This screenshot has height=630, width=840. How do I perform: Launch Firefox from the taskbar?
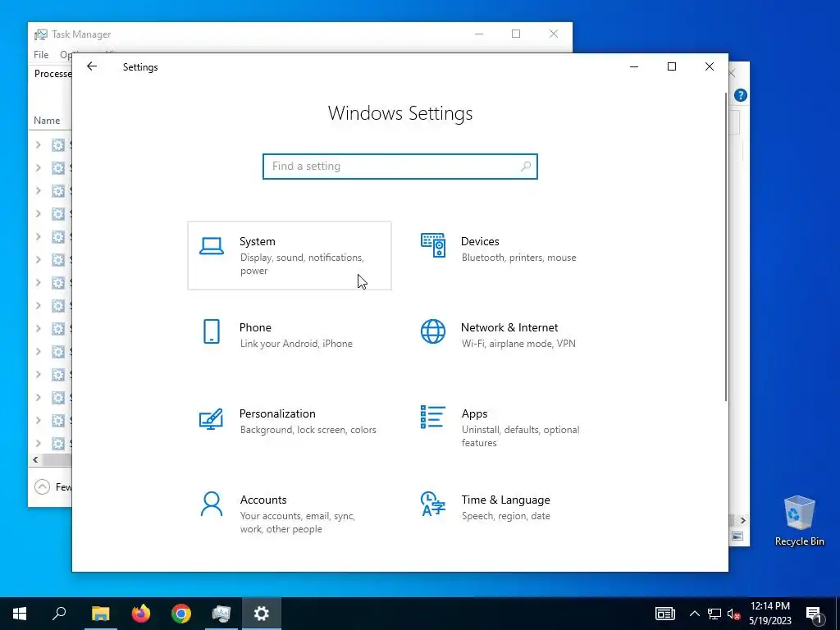click(141, 614)
